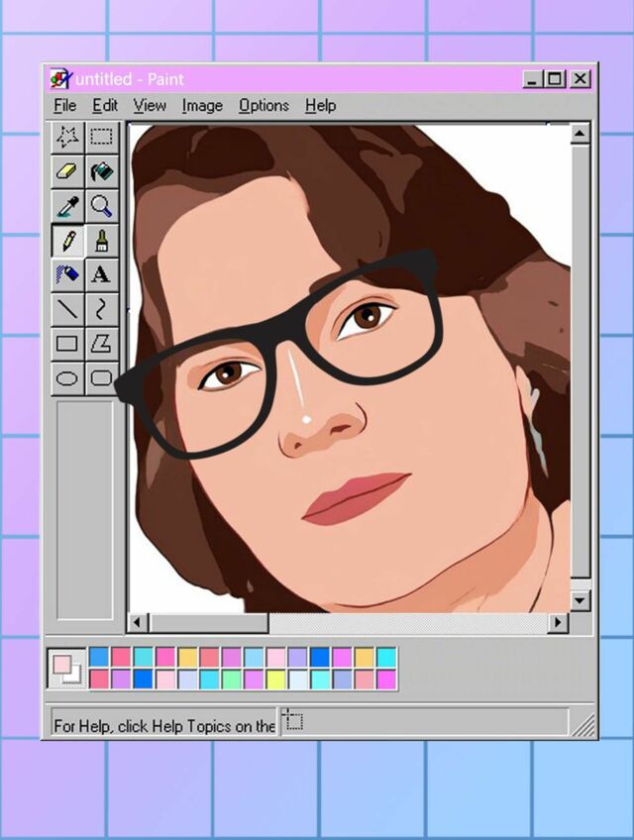This screenshot has height=840, width=634.
Task: Open the Help menu
Action: [320, 105]
